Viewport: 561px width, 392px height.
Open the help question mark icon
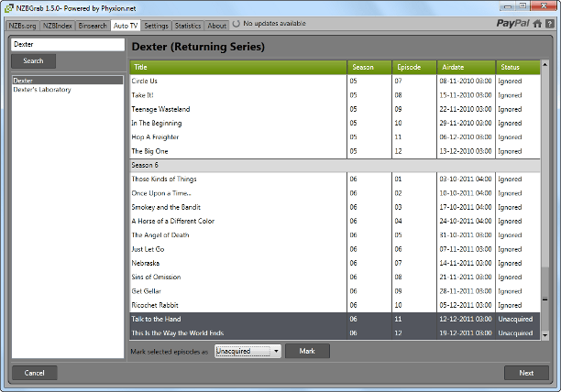[x=550, y=24]
